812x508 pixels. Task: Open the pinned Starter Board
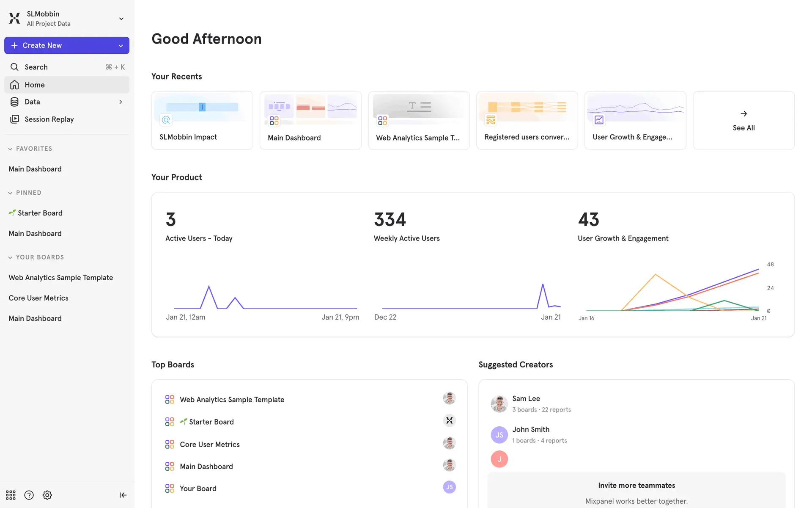(x=40, y=213)
